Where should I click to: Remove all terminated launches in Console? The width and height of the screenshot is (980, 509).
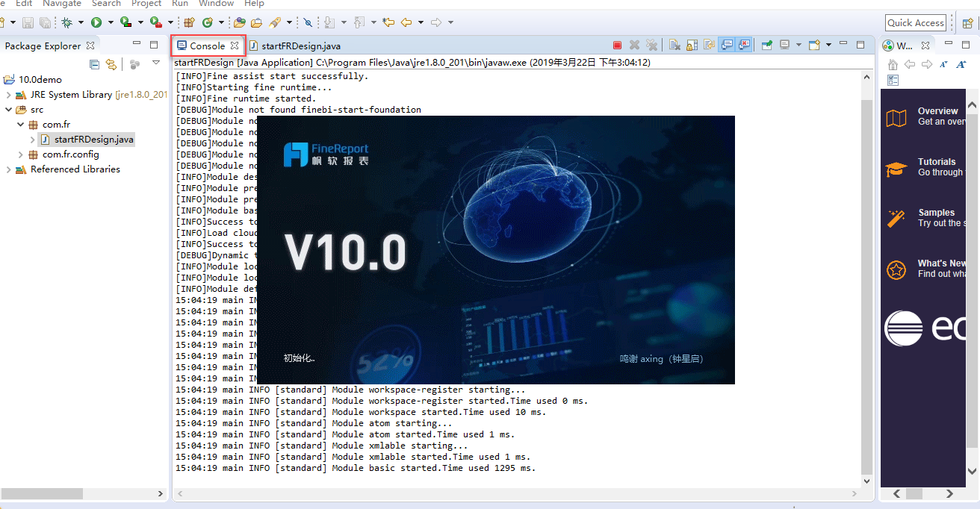pyautogui.click(x=651, y=46)
